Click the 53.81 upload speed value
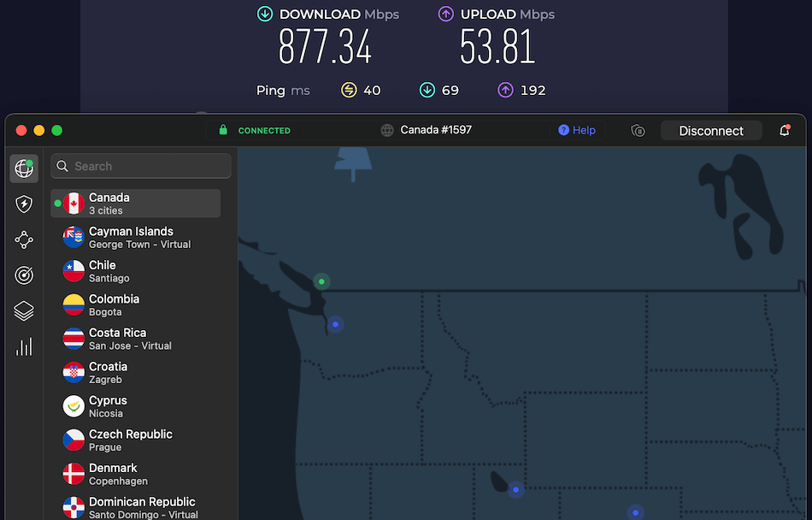Screen dimensions: 812x520 497,47
